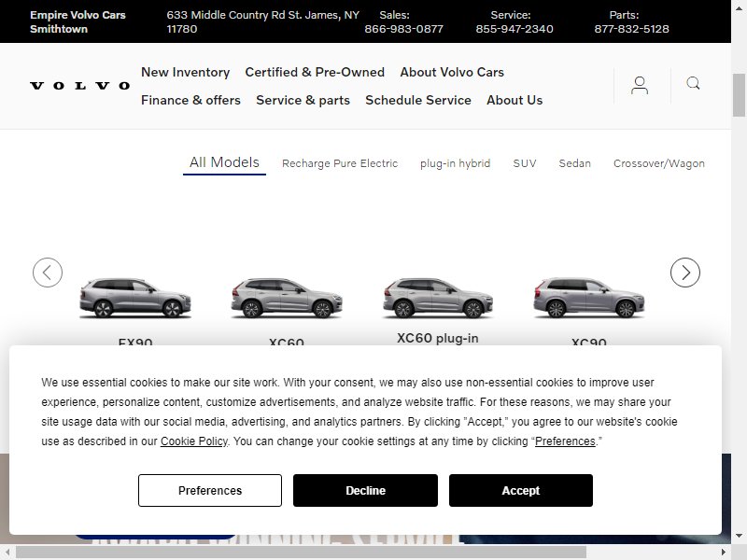747x560 pixels.
Task: Click horizontal scrollbar right arrow
Action: click(x=724, y=553)
